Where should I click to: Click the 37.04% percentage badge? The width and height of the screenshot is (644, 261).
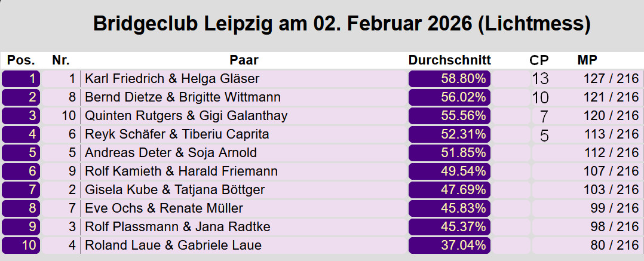point(449,245)
